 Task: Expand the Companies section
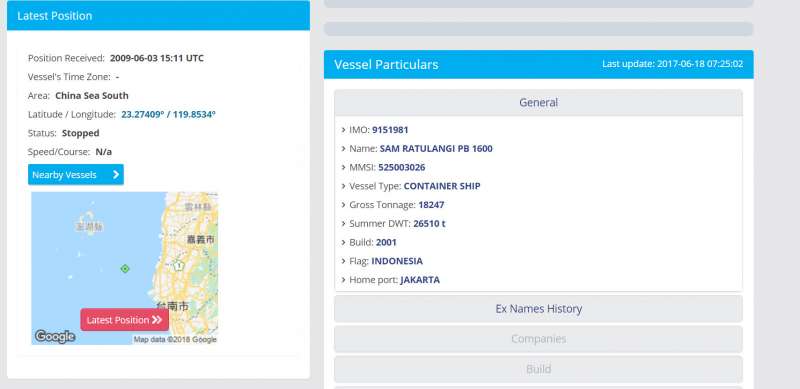click(538, 339)
